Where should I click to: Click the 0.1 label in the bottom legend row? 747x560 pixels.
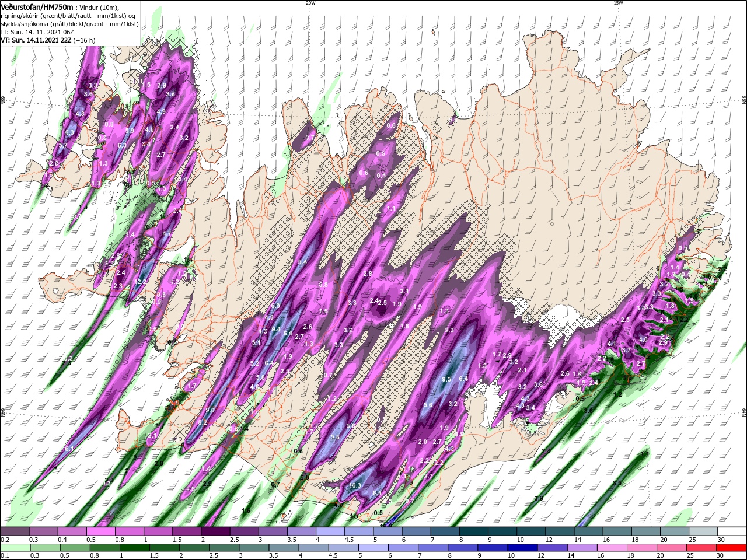(x=5, y=556)
